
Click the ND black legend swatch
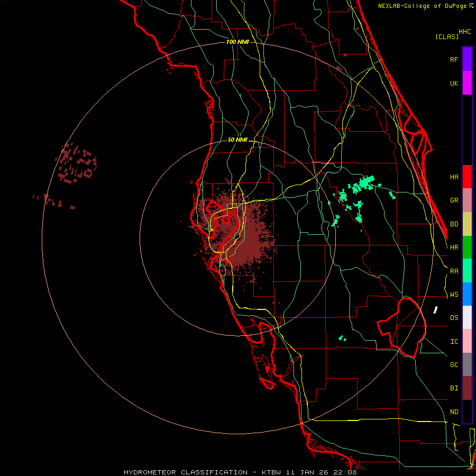click(x=467, y=411)
